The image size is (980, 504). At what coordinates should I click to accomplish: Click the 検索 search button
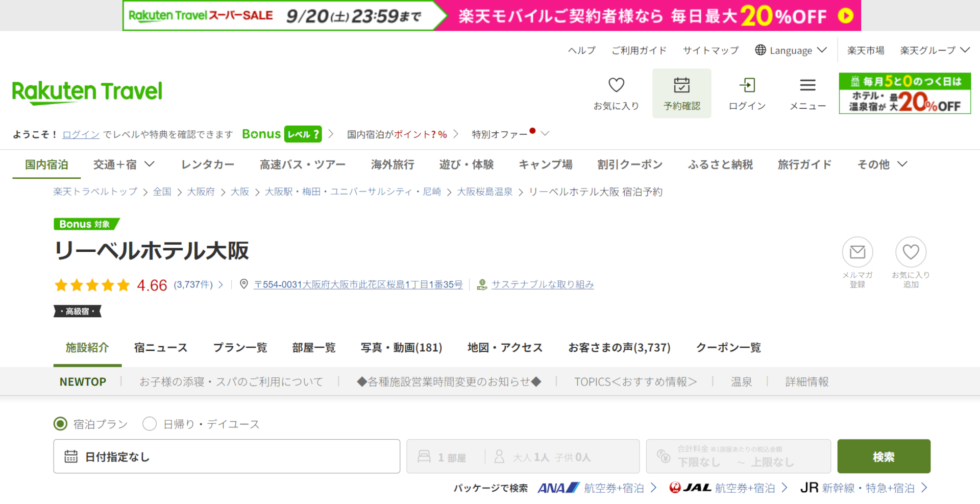click(x=884, y=456)
